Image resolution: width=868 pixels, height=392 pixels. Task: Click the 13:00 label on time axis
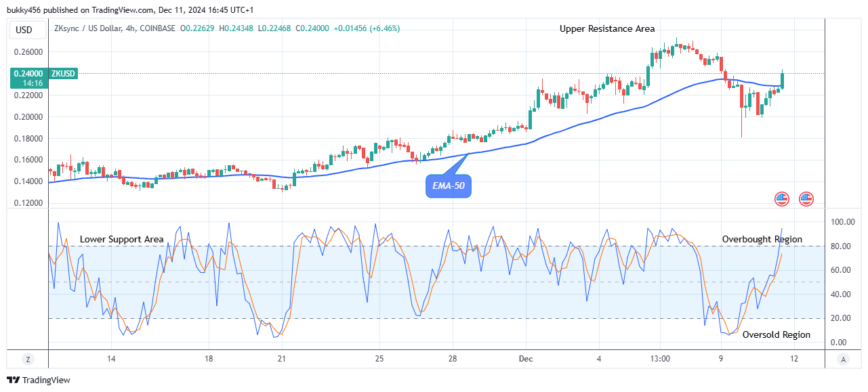point(660,358)
